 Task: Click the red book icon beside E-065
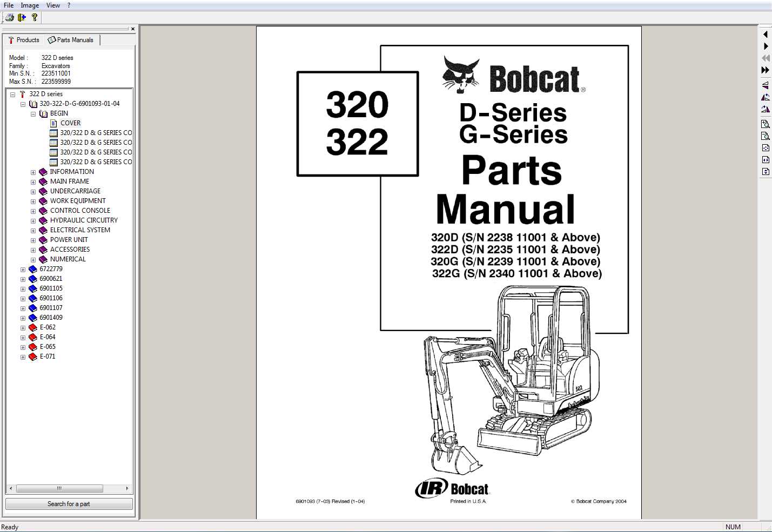tap(33, 347)
